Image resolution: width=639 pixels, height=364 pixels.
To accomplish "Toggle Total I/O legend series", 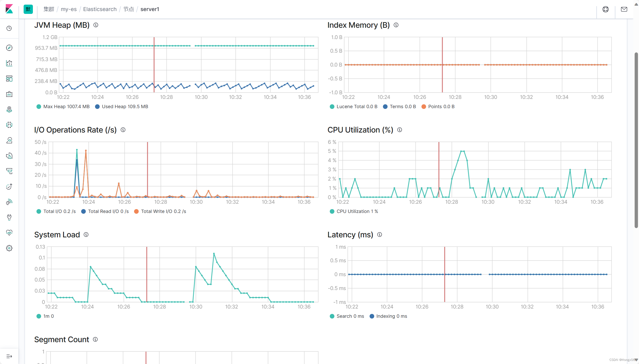I will click(56, 211).
